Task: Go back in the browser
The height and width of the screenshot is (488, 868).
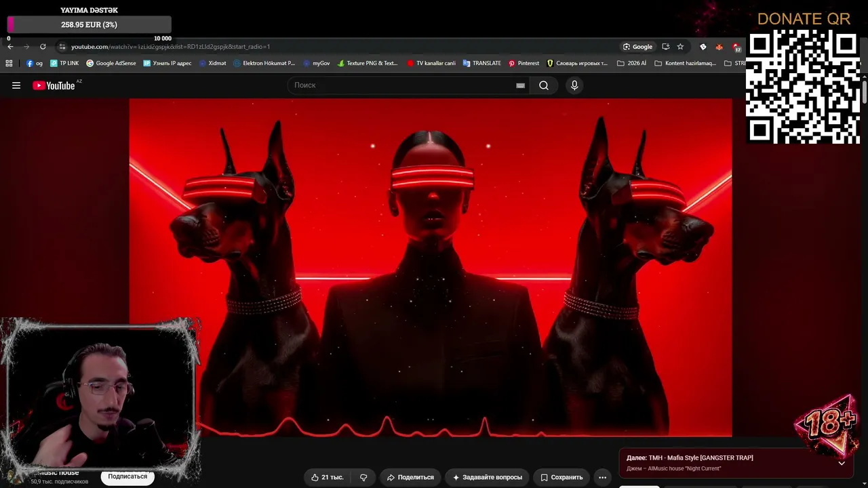Action: [x=10, y=47]
